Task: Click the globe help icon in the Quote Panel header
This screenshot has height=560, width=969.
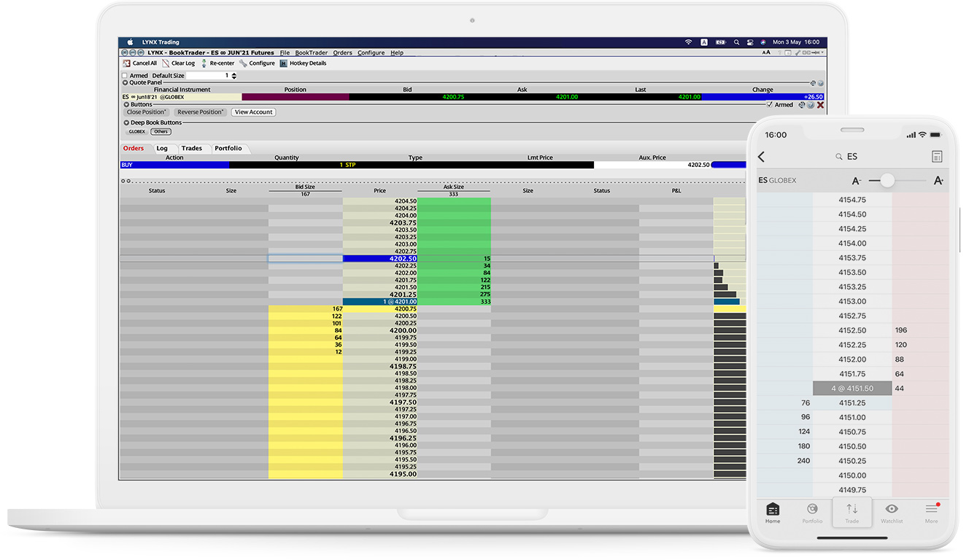Action: pos(820,83)
